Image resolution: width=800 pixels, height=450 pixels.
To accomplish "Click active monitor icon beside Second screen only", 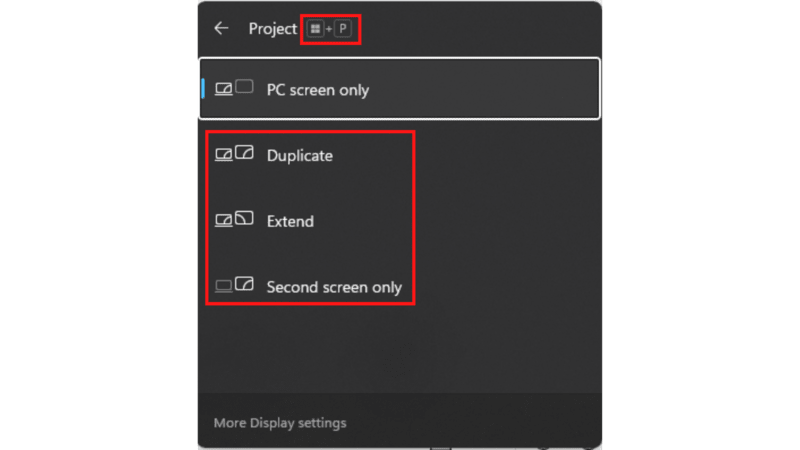I will (244, 284).
